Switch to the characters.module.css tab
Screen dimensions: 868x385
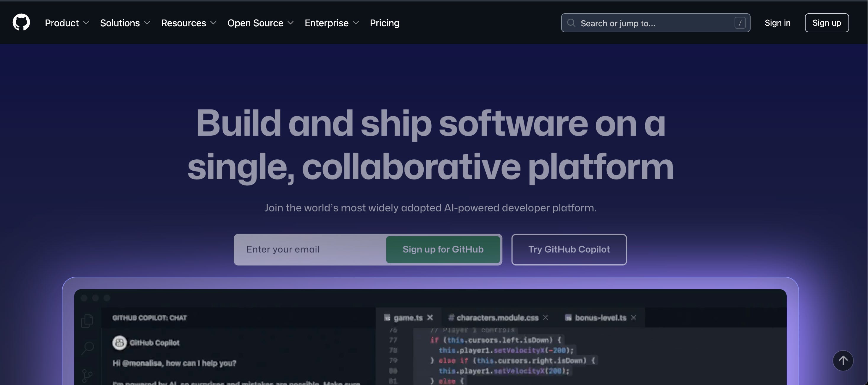497,318
